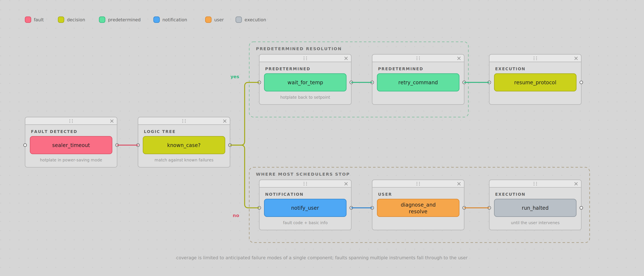Image resolution: width=644 pixels, height=276 pixels.
Task: Click the 'USER' node heading
Action: click(385, 194)
